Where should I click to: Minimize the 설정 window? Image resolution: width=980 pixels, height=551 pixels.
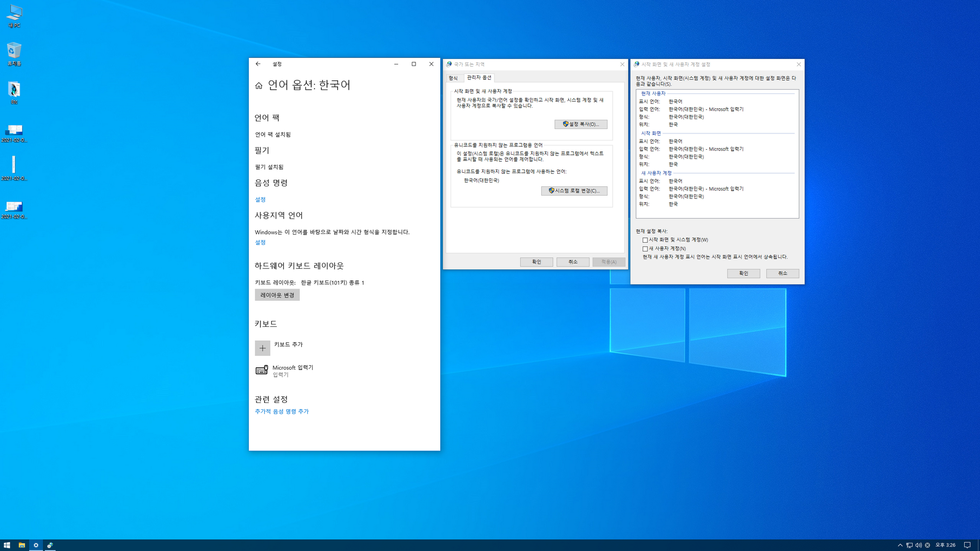(396, 64)
